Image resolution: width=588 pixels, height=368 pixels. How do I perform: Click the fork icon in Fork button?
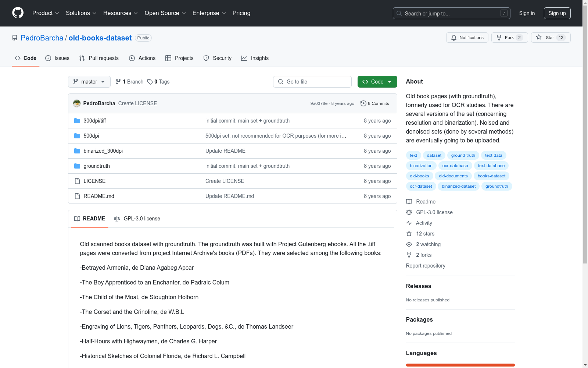coord(499,38)
